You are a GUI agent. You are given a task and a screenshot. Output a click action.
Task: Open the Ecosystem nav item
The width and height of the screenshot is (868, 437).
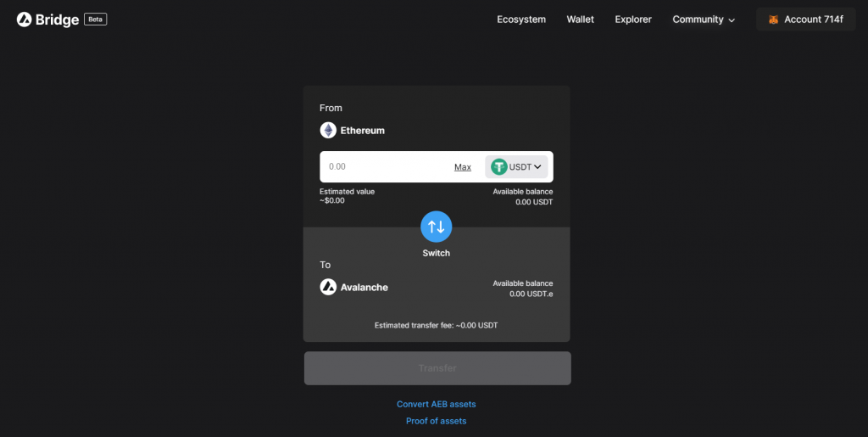521,20
